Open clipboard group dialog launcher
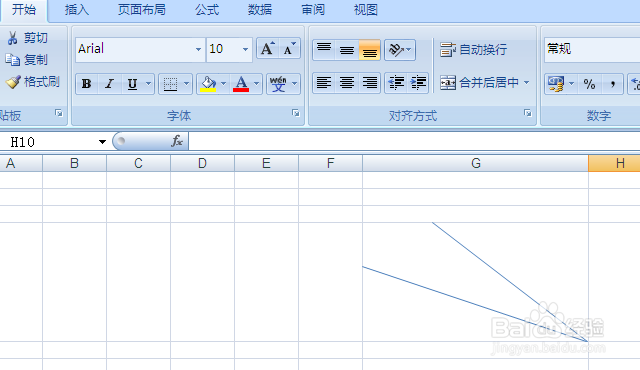This screenshot has height=370, width=640. (x=59, y=113)
